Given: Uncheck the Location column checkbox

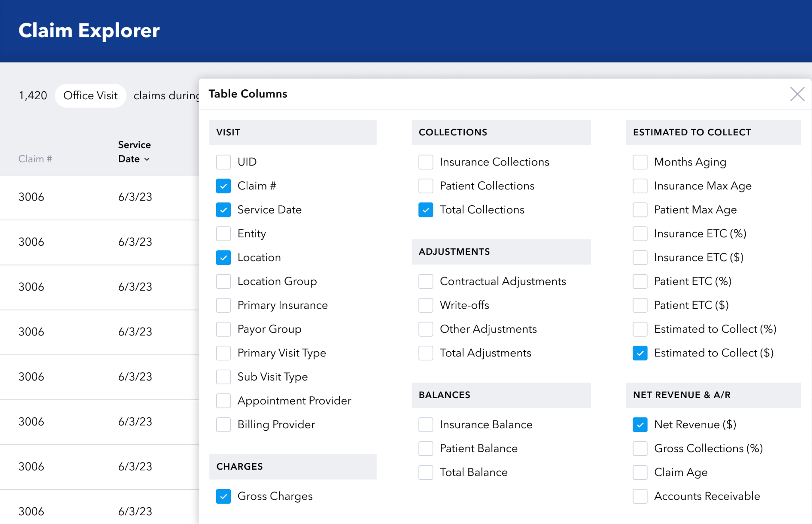Looking at the screenshot, I should click(223, 258).
